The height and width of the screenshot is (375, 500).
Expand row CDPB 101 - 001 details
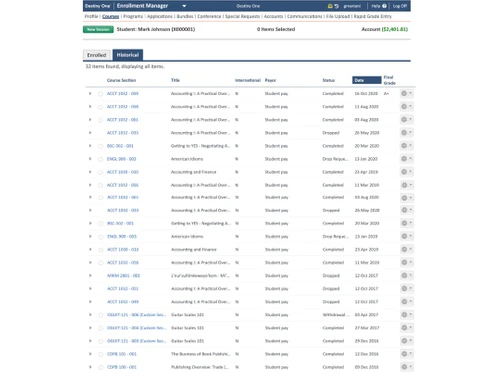pyautogui.click(x=90, y=354)
